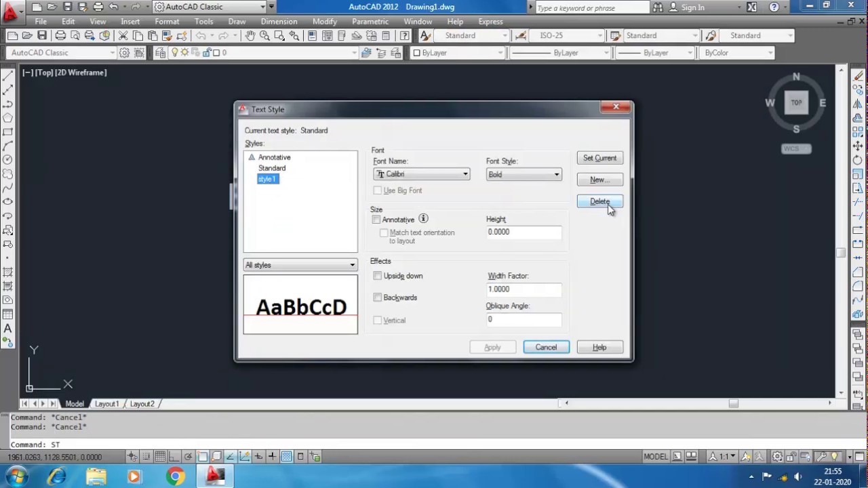
Task: Click the ViewCube TOP face
Action: coord(796,102)
